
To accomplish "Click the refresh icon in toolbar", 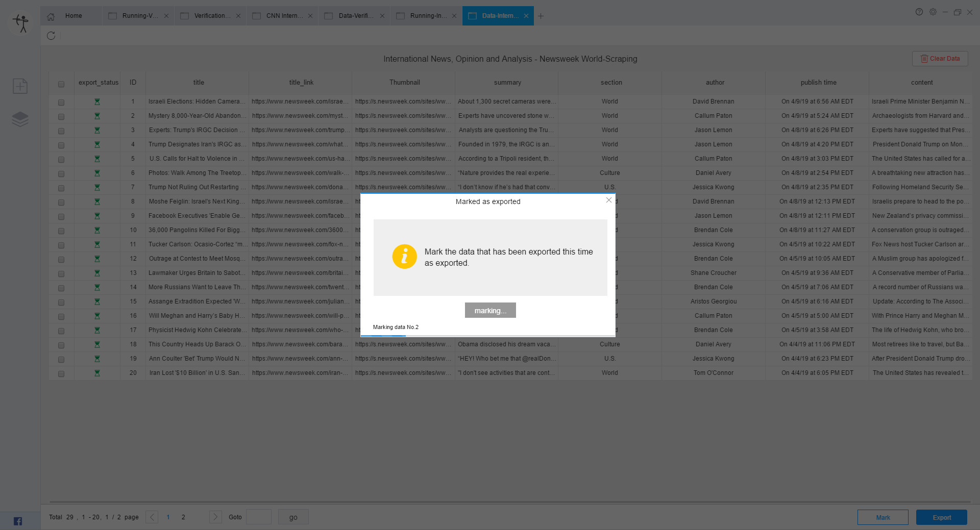I will point(51,36).
